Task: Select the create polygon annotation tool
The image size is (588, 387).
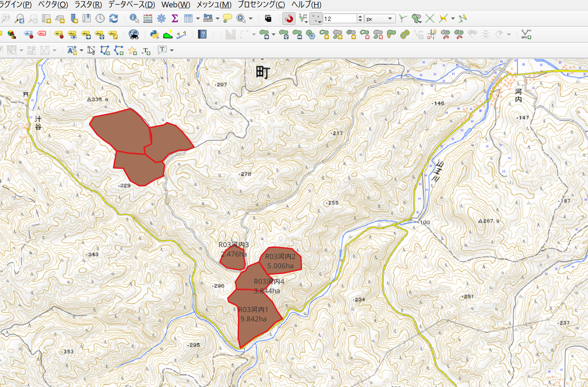Action: coord(105,50)
